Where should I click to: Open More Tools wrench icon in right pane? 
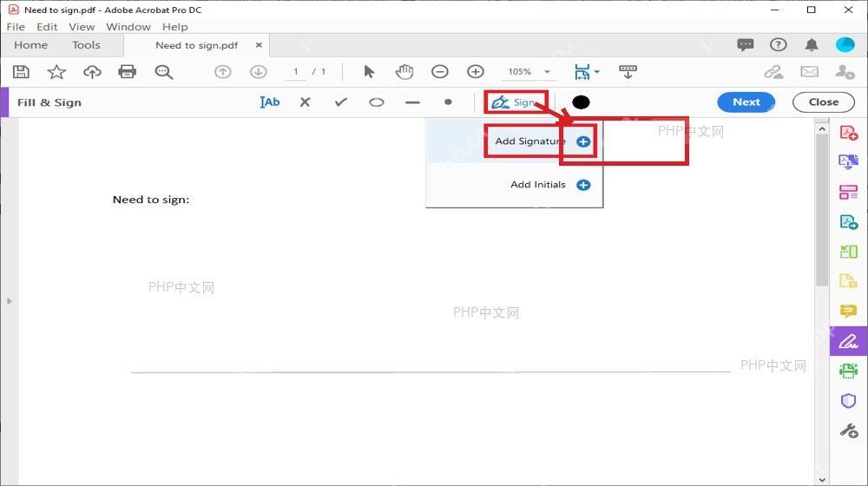pos(848,430)
